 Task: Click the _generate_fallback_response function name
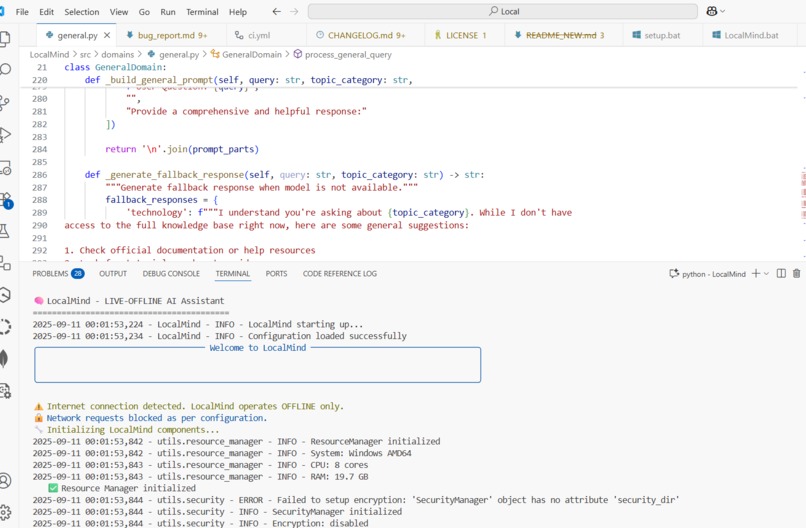tap(174, 175)
